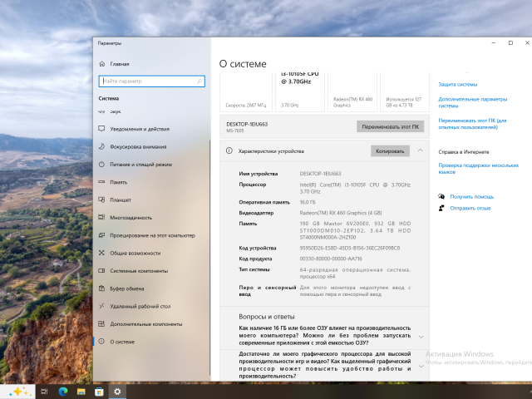532x399 pixels.
Task: Click the Процессор Intel Core i3-10105F value
Action: click(x=355, y=188)
